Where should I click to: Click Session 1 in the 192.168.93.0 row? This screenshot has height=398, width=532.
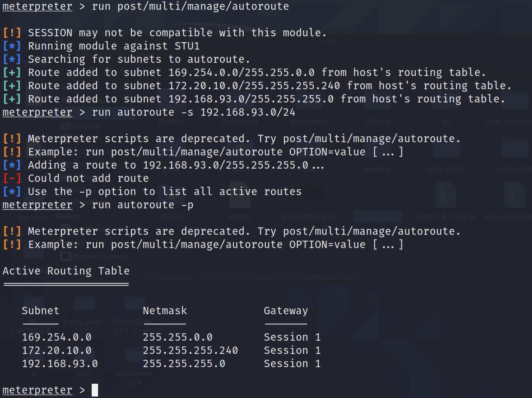coord(292,364)
